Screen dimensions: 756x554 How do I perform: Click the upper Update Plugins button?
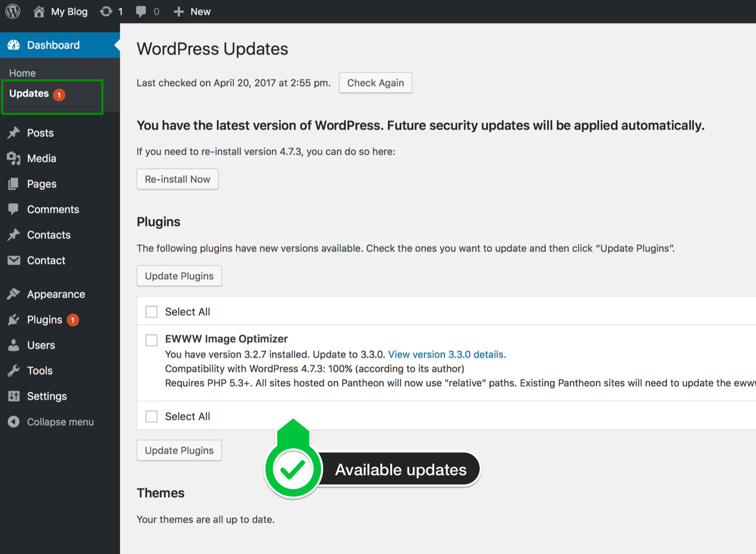(179, 276)
